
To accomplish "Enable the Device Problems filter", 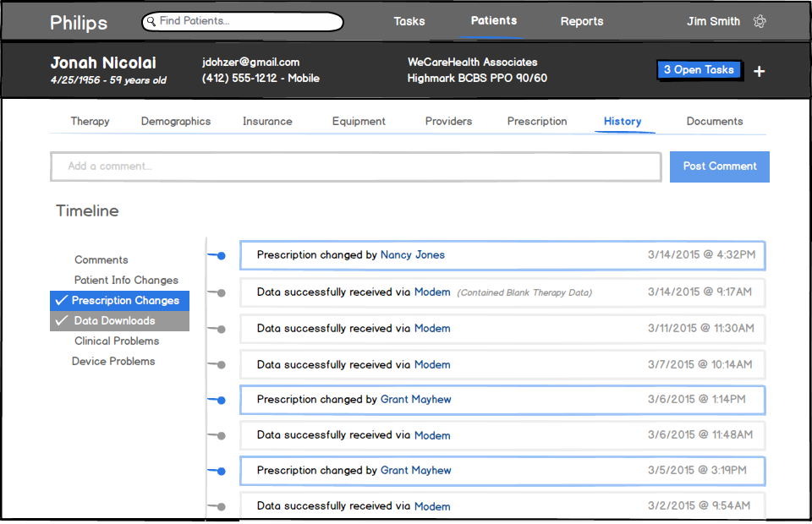I will click(x=113, y=362).
